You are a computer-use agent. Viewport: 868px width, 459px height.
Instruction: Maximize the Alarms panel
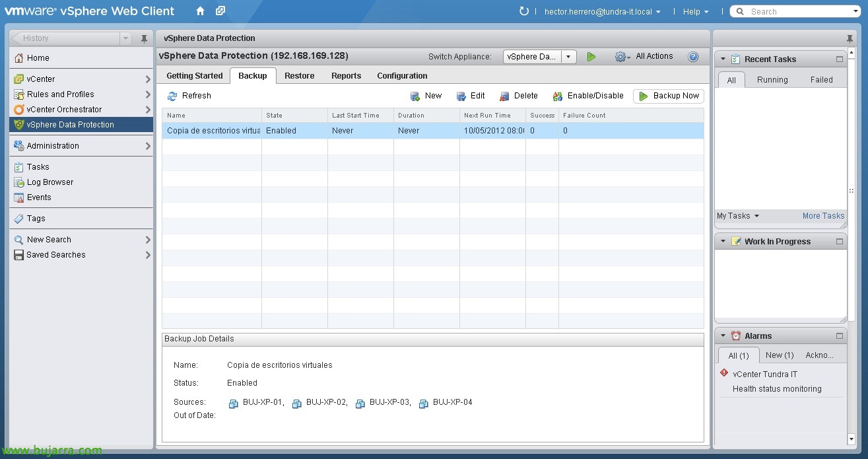pyautogui.click(x=840, y=335)
